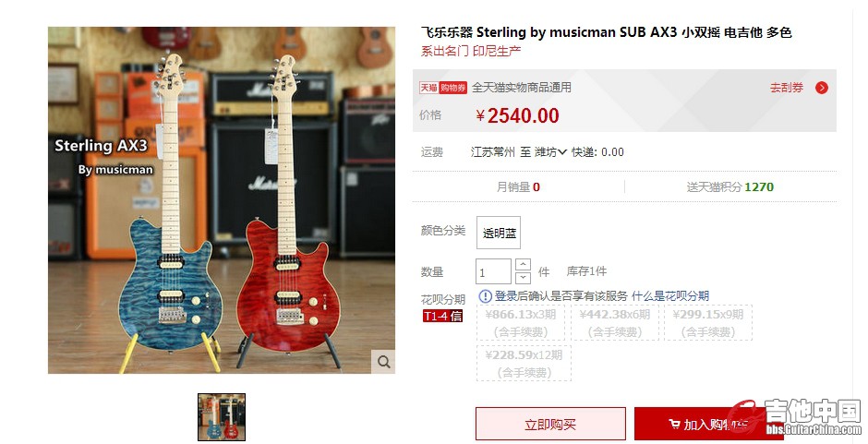Choose the ¥228.59x12期 installment option
Screen dimensions: 868x444
[x=524, y=363]
